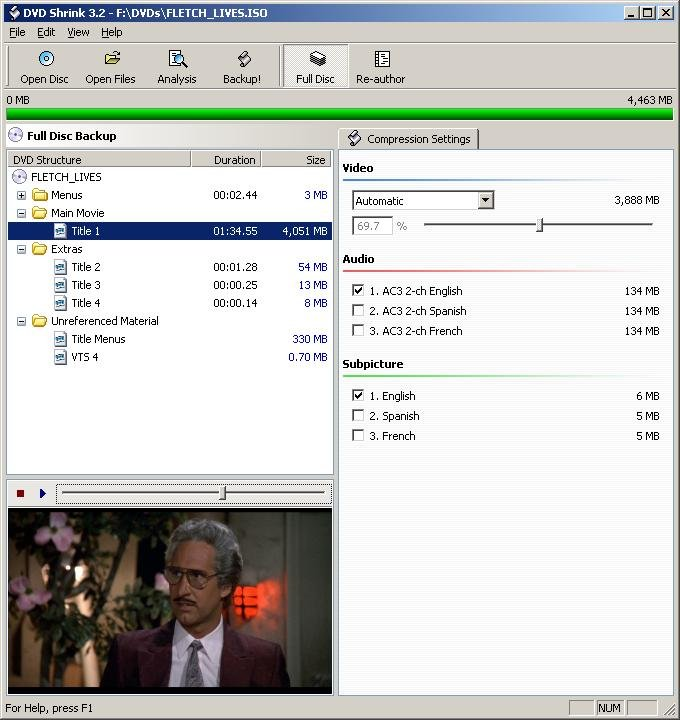
Task: Select Full Disc mode icon
Action: tap(316, 60)
